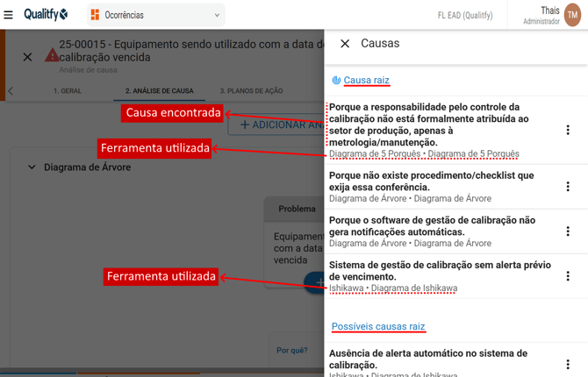
Task: Select the 2. ANÁLISE DE CAUSA tab
Action: (x=159, y=91)
